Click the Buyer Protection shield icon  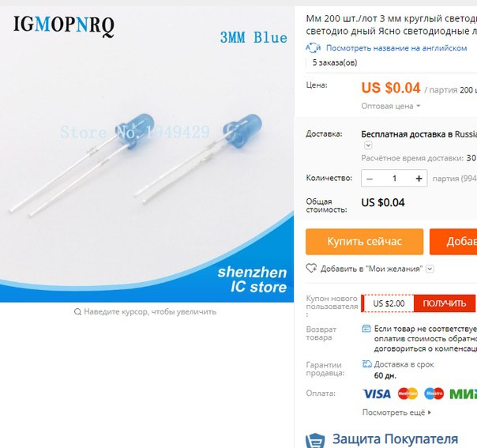pyautogui.click(x=315, y=440)
